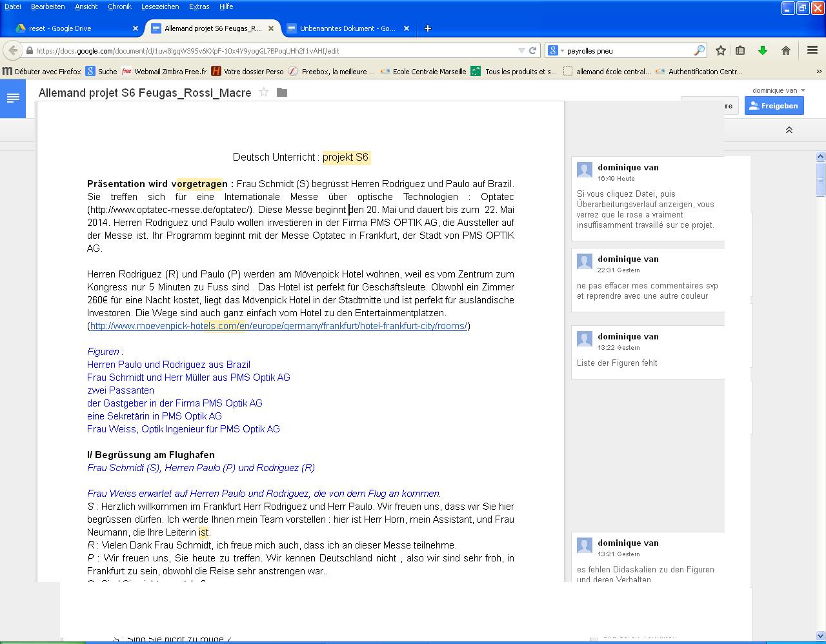Image resolution: width=826 pixels, height=644 pixels.
Task: Open the Chronik menu
Action: tap(119, 6)
